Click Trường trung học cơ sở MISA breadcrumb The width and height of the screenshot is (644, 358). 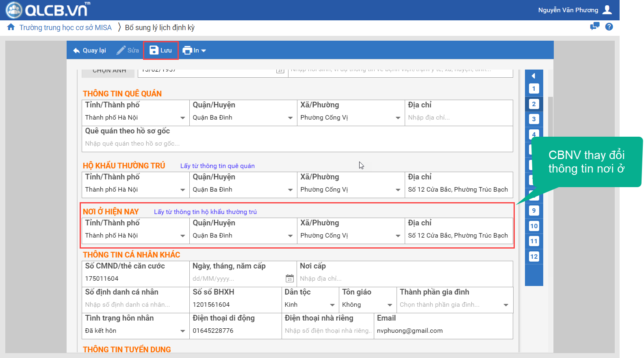point(65,28)
